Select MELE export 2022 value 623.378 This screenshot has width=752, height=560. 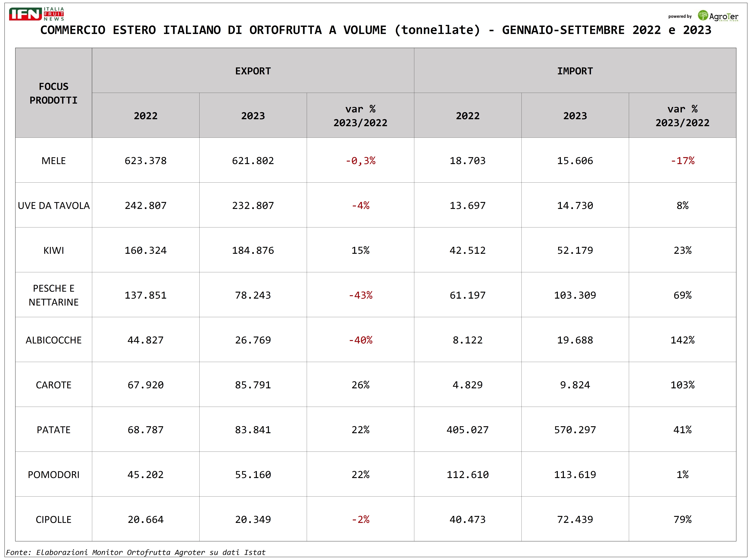click(x=146, y=160)
